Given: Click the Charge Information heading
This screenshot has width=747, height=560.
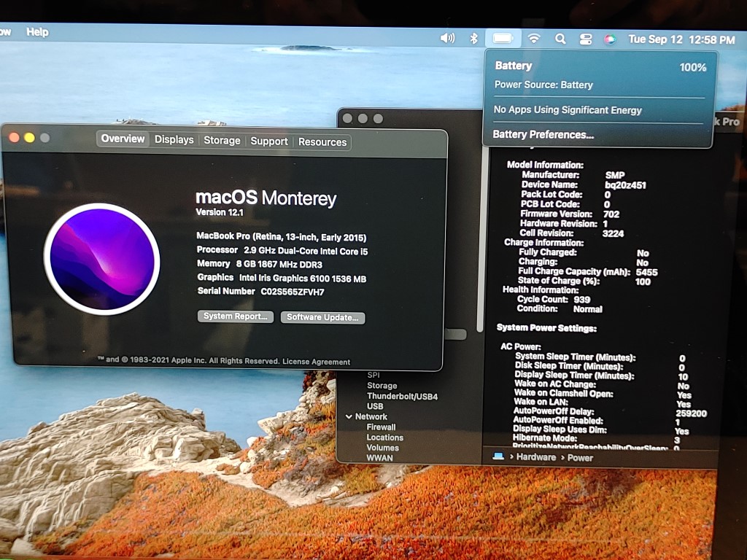Looking at the screenshot, I should [x=544, y=242].
